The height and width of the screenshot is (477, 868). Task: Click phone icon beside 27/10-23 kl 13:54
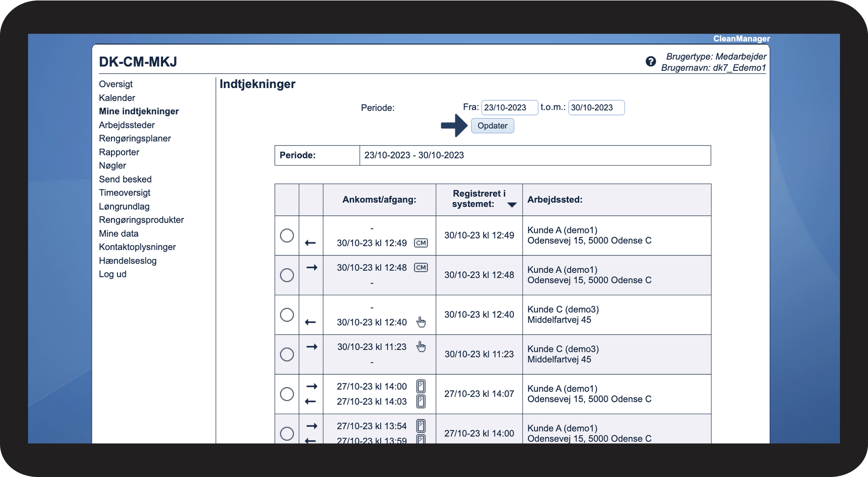coord(421,426)
